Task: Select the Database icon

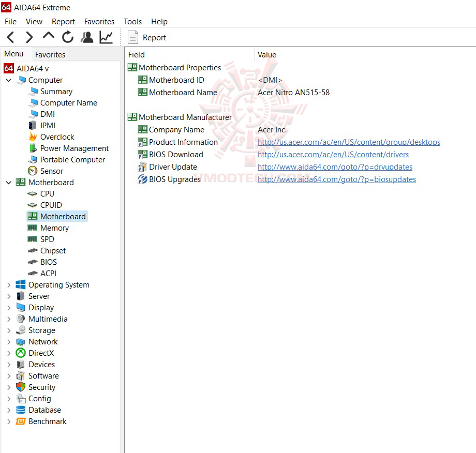Action: click(21, 410)
